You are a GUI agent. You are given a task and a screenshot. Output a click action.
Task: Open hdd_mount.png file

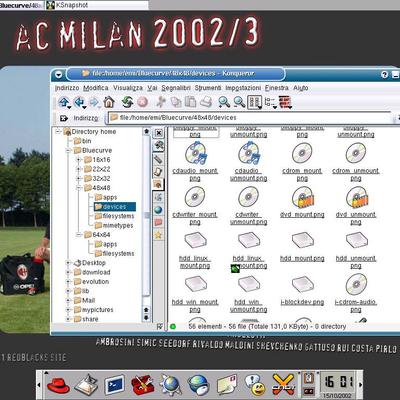302,246
